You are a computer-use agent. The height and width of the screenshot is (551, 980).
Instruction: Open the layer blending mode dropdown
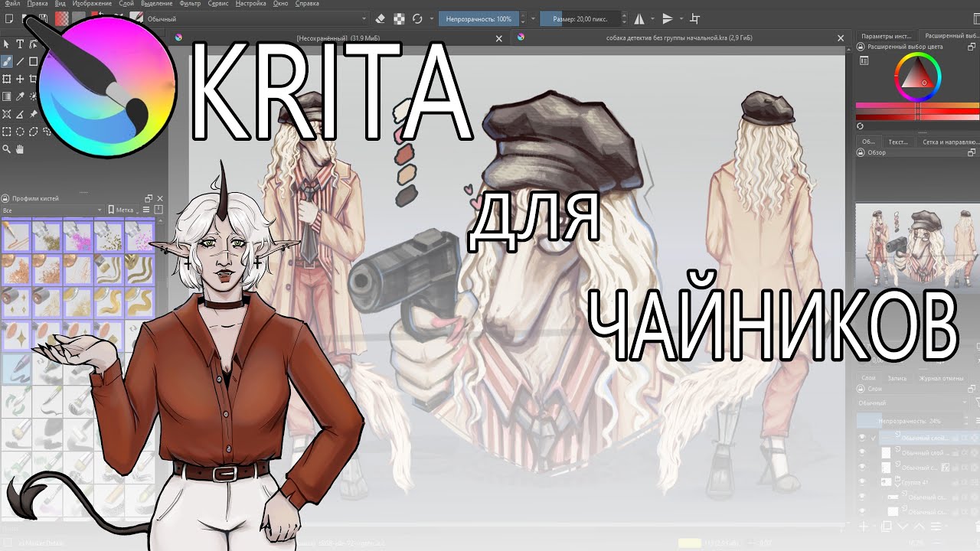point(912,403)
